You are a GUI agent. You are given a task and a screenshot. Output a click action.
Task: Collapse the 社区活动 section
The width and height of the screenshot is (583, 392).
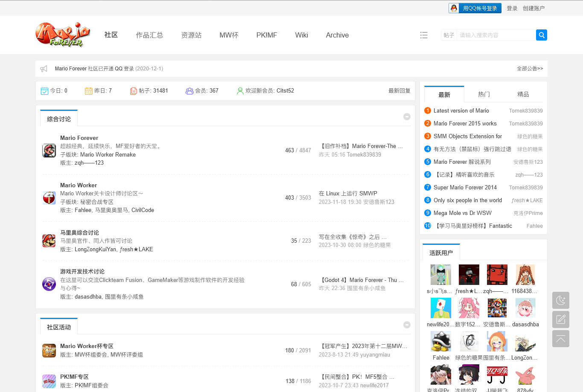pyautogui.click(x=407, y=325)
